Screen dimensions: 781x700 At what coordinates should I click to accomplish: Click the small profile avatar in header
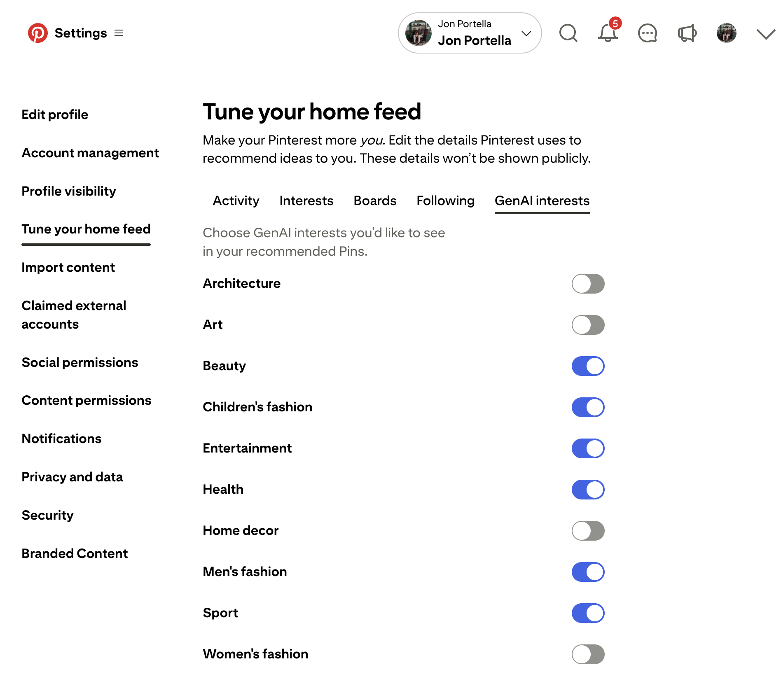pyautogui.click(x=726, y=33)
